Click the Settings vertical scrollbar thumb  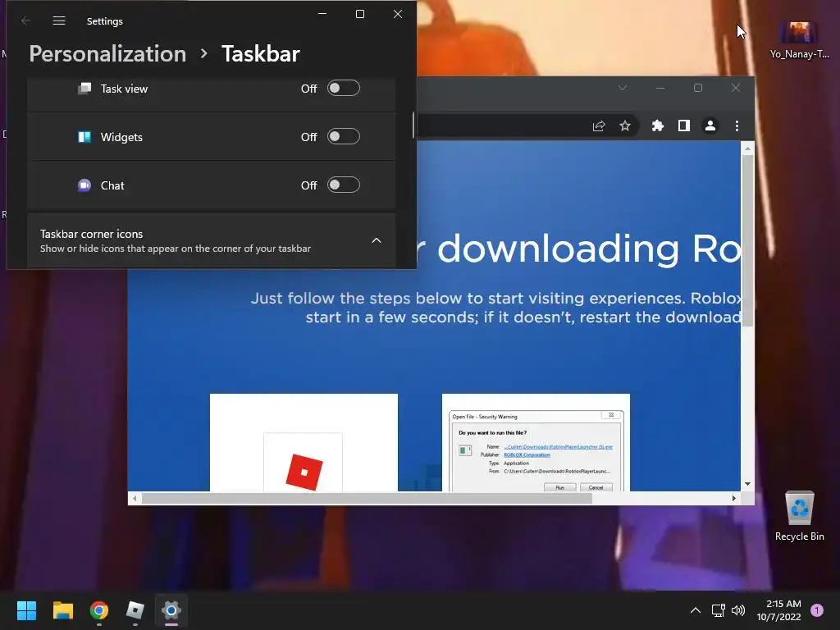click(x=413, y=125)
